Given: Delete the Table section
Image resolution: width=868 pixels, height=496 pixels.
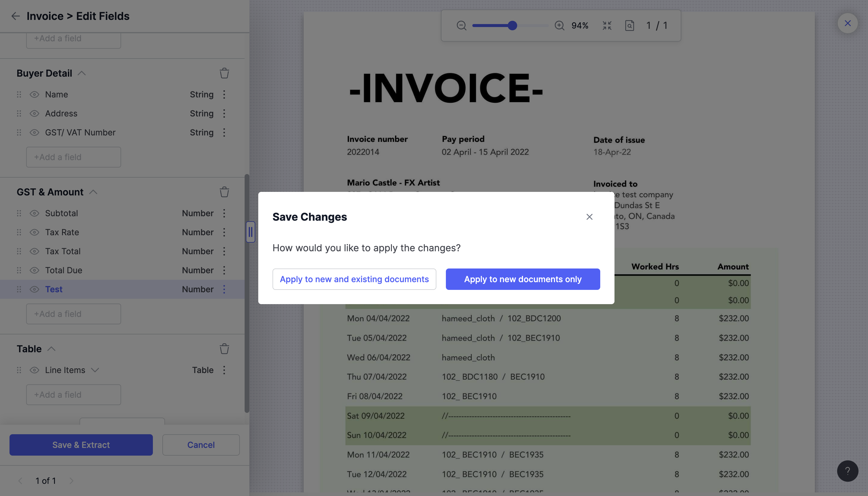Looking at the screenshot, I should coord(224,349).
